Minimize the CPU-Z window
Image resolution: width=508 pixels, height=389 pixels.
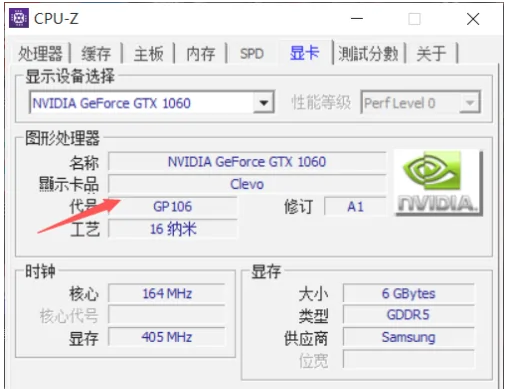coord(357,19)
